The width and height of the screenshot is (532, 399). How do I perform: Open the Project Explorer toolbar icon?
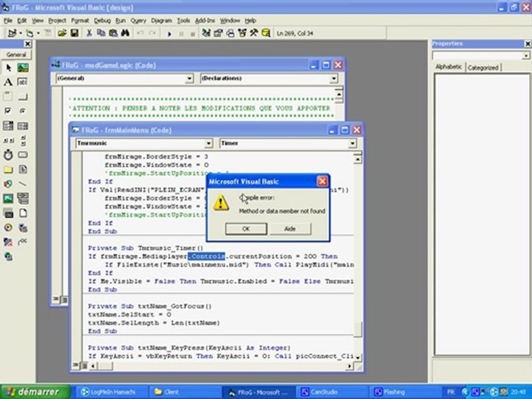click(x=206, y=33)
